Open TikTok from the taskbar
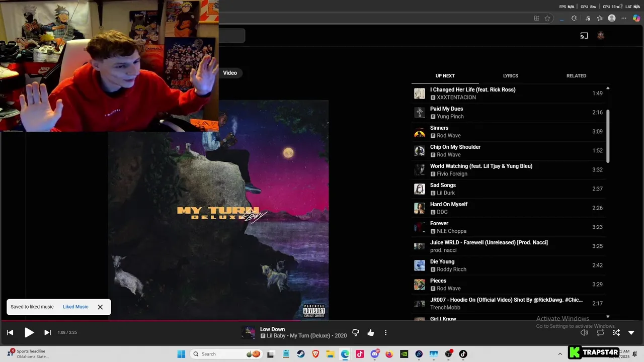 pos(463,354)
